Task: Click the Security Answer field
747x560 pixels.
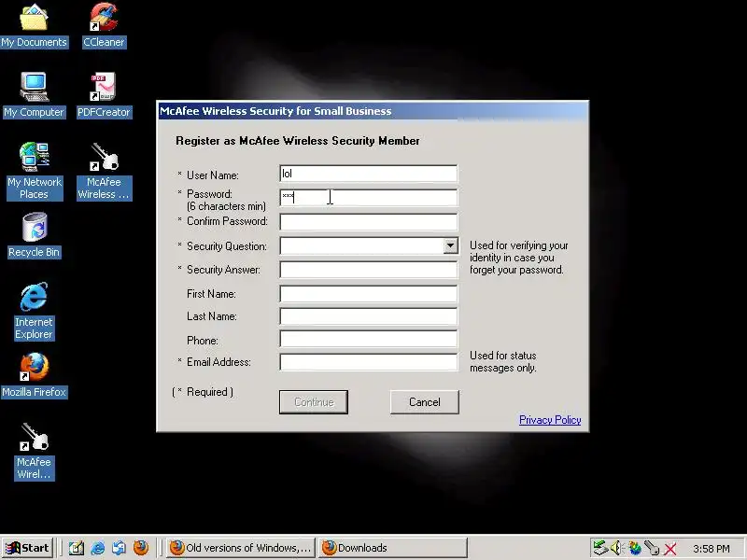Action: point(368,270)
